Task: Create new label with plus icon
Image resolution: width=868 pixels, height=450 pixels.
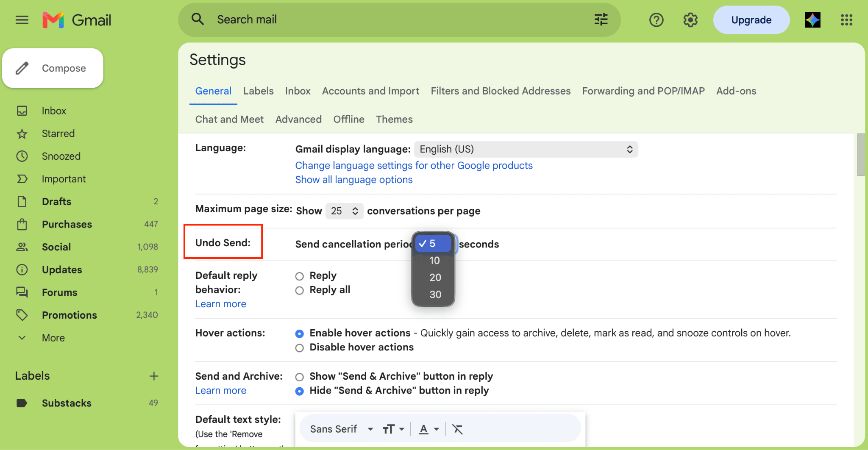Action: point(154,376)
